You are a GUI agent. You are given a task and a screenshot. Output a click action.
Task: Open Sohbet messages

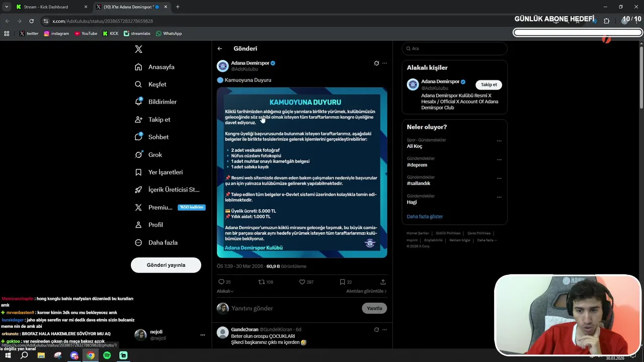click(151, 137)
